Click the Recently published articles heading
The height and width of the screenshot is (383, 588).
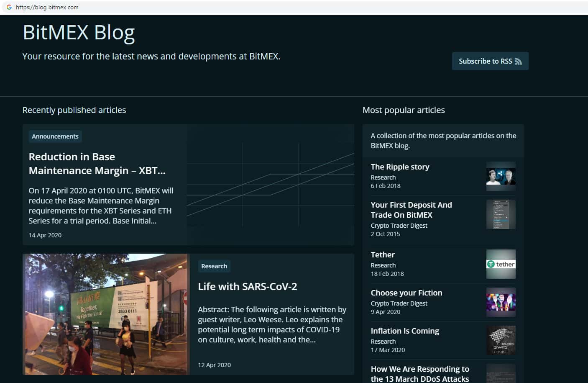74,110
